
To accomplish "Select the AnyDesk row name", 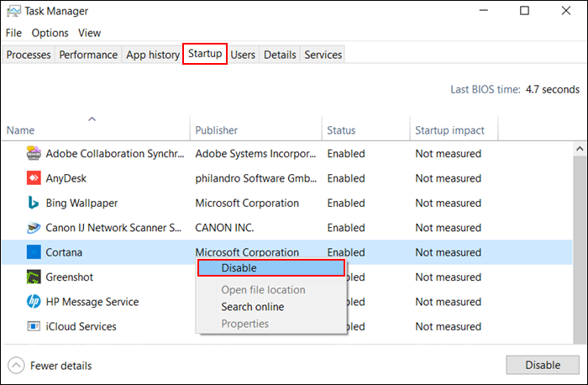I will tap(66, 178).
